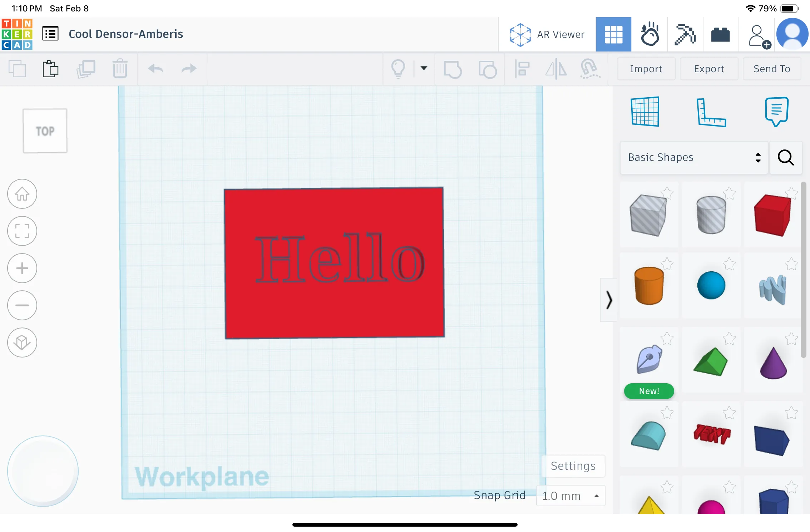Click the Group shapes icon
The width and height of the screenshot is (810, 532).
(x=453, y=69)
